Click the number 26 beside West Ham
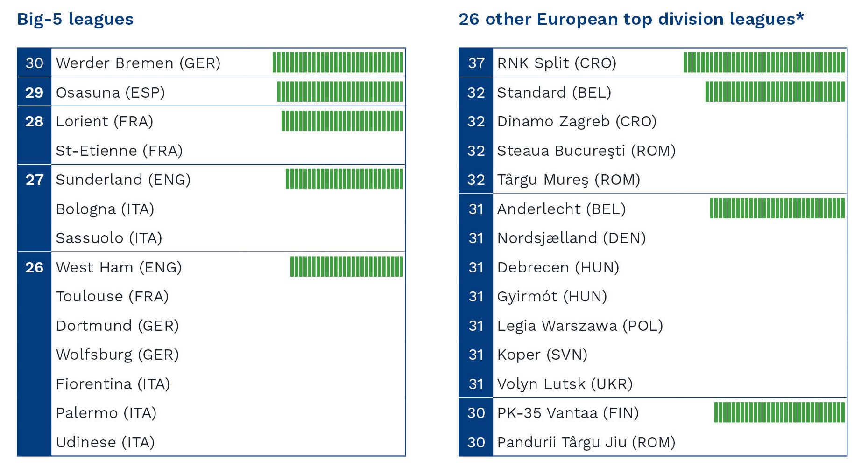The height and width of the screenshot is (474, 868). point(34,267)
